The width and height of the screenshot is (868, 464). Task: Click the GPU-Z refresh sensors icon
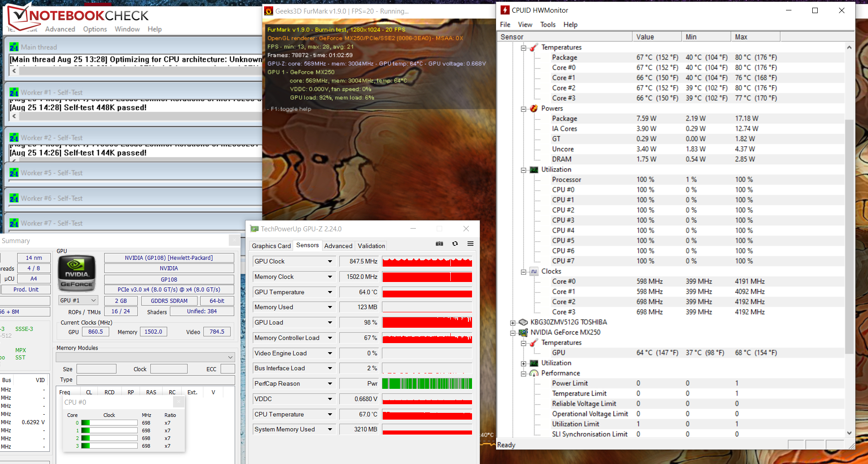[x=455, y=244]
